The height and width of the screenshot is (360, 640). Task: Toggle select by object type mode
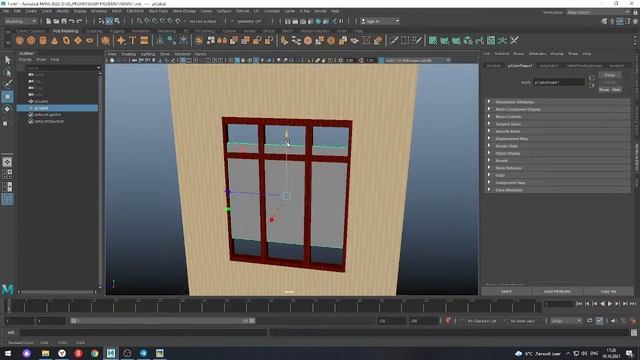pos(109,21)
